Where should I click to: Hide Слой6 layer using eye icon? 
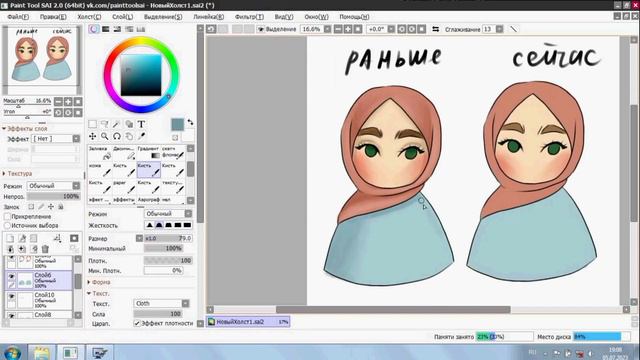click(11, 276)
